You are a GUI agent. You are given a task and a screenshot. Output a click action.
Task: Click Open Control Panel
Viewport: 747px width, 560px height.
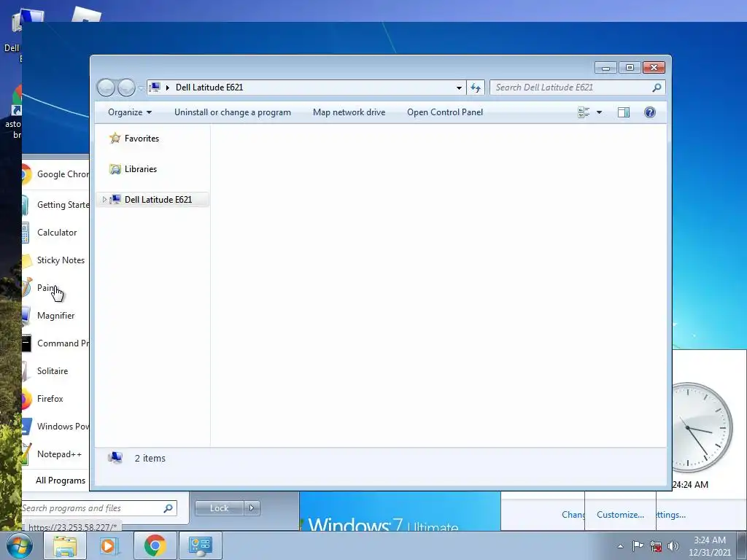click(445, 112)
